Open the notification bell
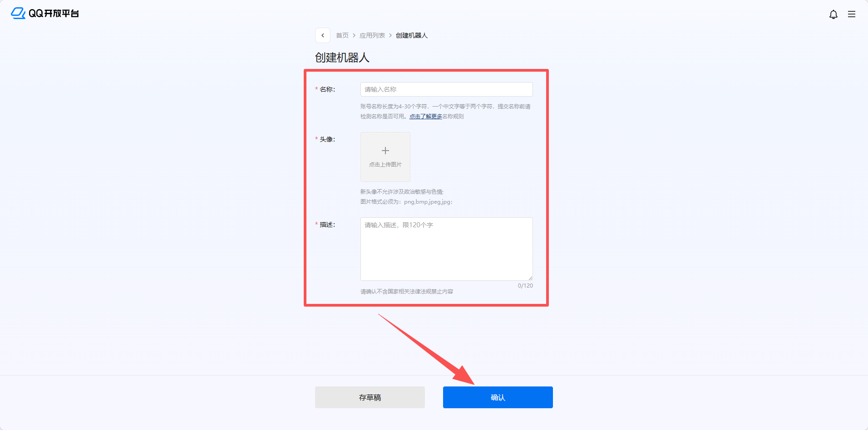The width and height of the screenshot is (868, 430). pos(833,15)
